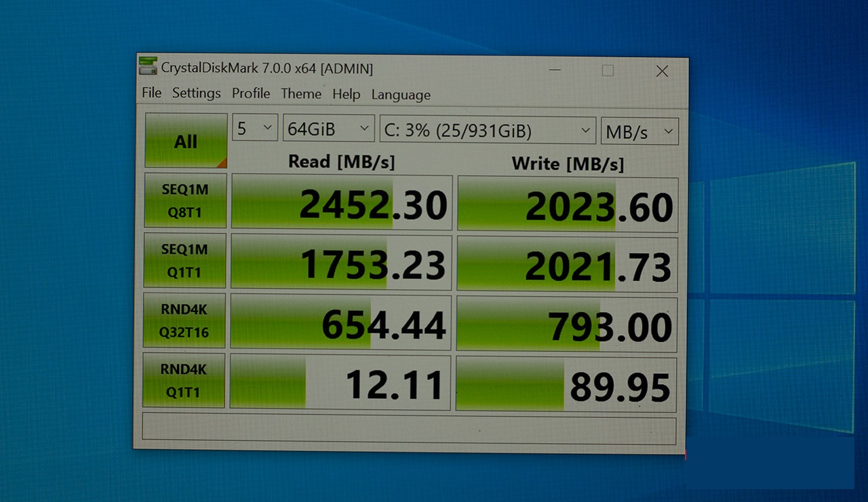This screenshot has width=868, height=502.
Task: Open the drive selector C: 3% dropdown
Action: [x=488, y=130]
